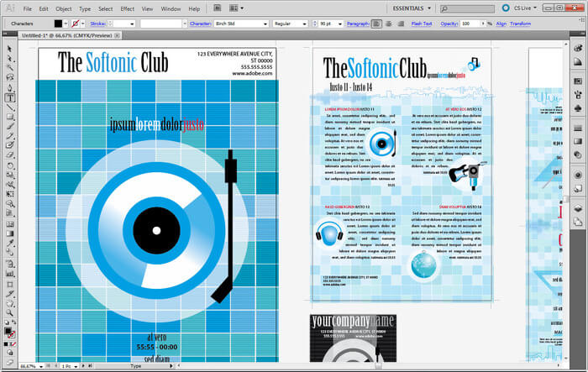Select the Direct Selection tool
This screenshot has height=372, width=588.
coord(10,58)
